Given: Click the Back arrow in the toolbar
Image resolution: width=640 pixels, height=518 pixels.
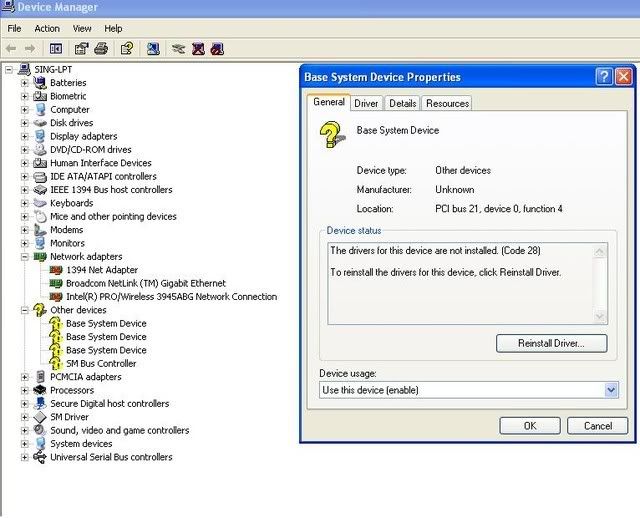Looking at the screenshot, I should [12, 48].
